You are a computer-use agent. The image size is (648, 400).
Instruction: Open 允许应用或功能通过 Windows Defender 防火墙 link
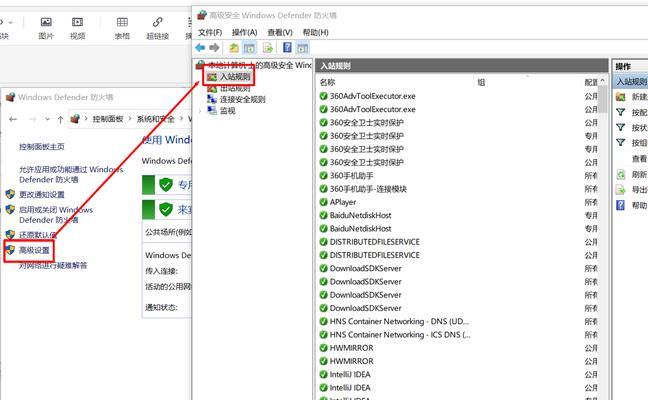(71, 174)
